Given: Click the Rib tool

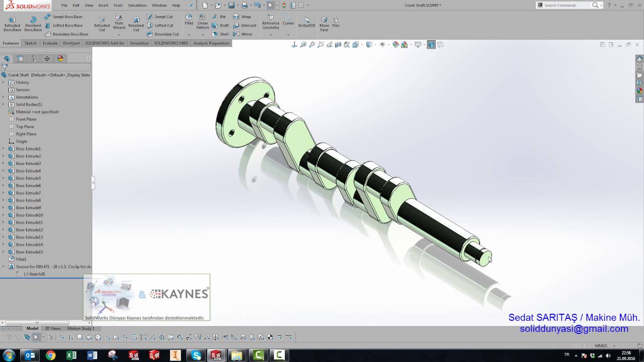Looking at the screenshot, I should coord(219,17).
